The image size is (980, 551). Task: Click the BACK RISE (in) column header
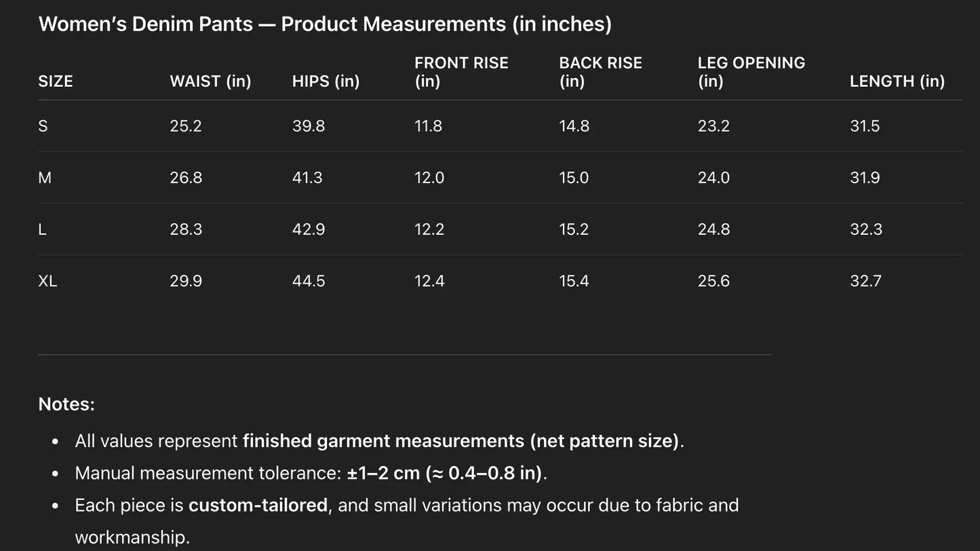(600, 72)
